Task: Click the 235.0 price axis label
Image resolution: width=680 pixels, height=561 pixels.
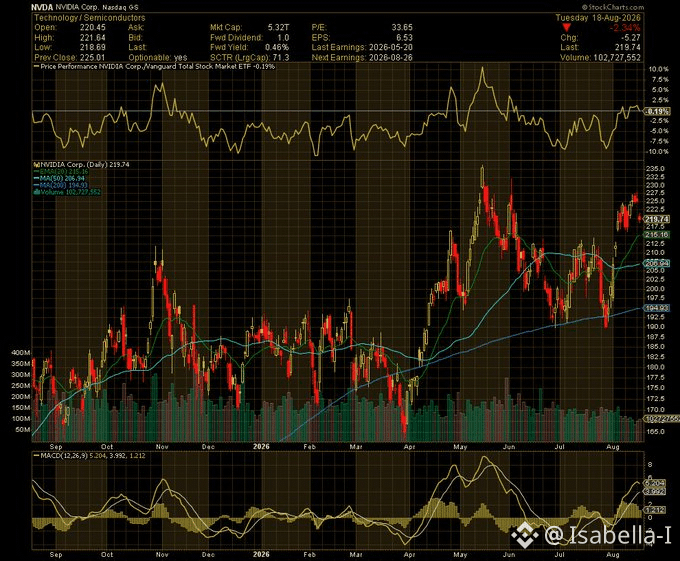Action: tap(655, 169)
